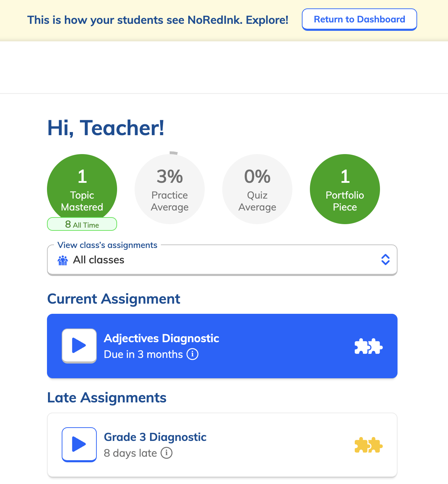
Task: Toggle the Topic Mastered stat circle
Action: [82, 189]
